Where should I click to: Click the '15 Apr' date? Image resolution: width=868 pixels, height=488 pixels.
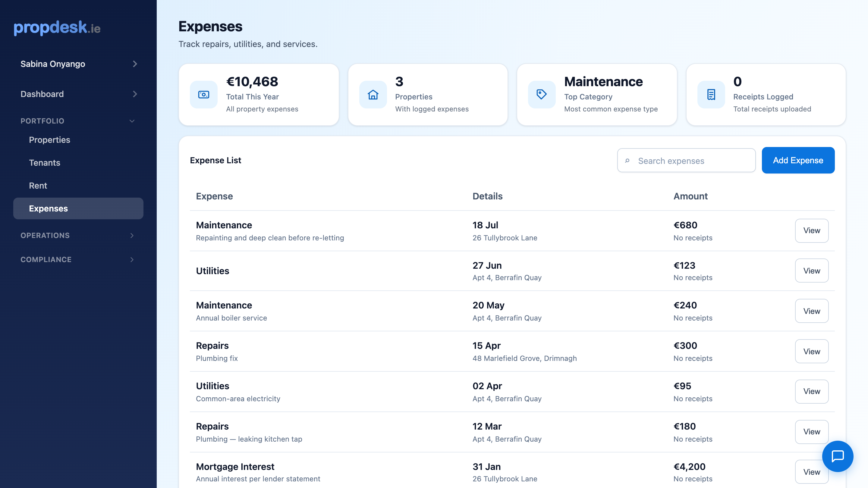(x=486, y=346)
